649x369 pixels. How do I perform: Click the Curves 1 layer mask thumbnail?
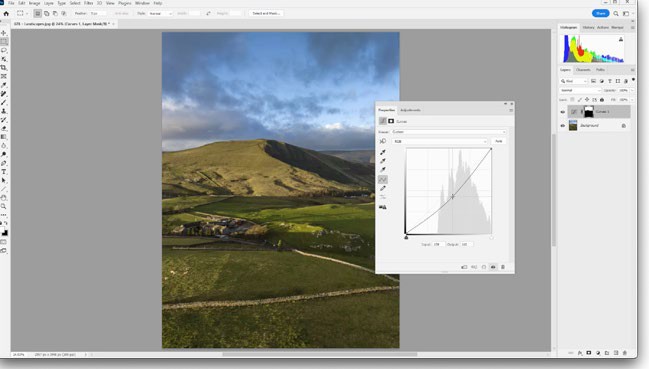coord(588,112)
